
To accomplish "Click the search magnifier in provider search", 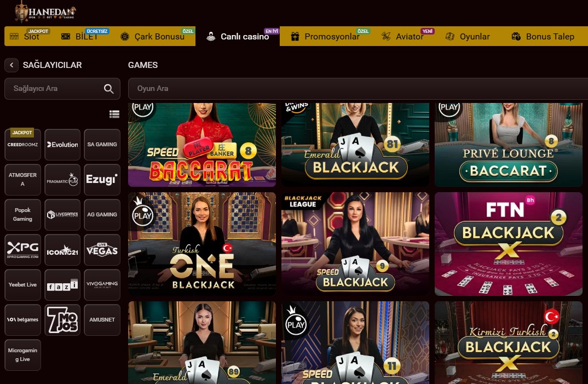I will 109,89.
